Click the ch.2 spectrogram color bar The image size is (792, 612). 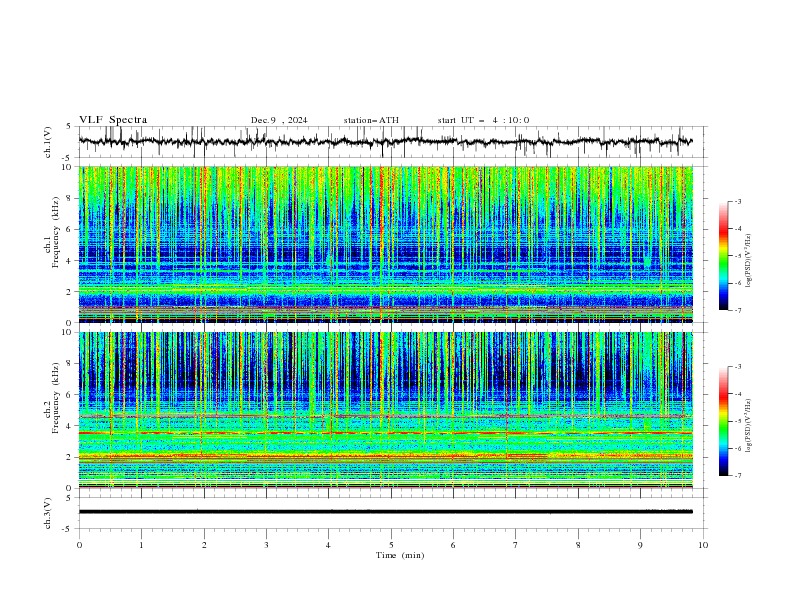[x=723, y=421]
